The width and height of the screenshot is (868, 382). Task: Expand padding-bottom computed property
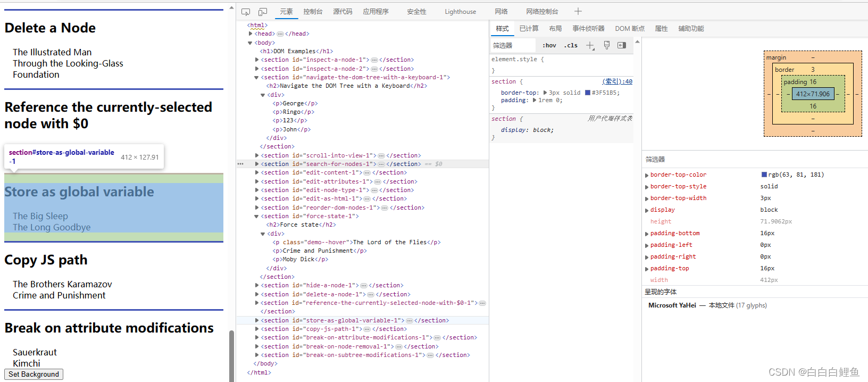tap(647, 234)
